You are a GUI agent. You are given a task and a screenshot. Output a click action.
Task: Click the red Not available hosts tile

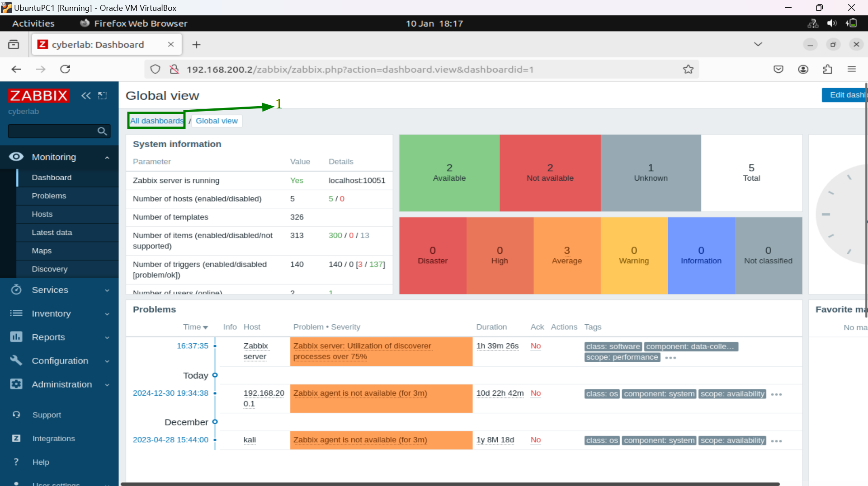[550, 173]
